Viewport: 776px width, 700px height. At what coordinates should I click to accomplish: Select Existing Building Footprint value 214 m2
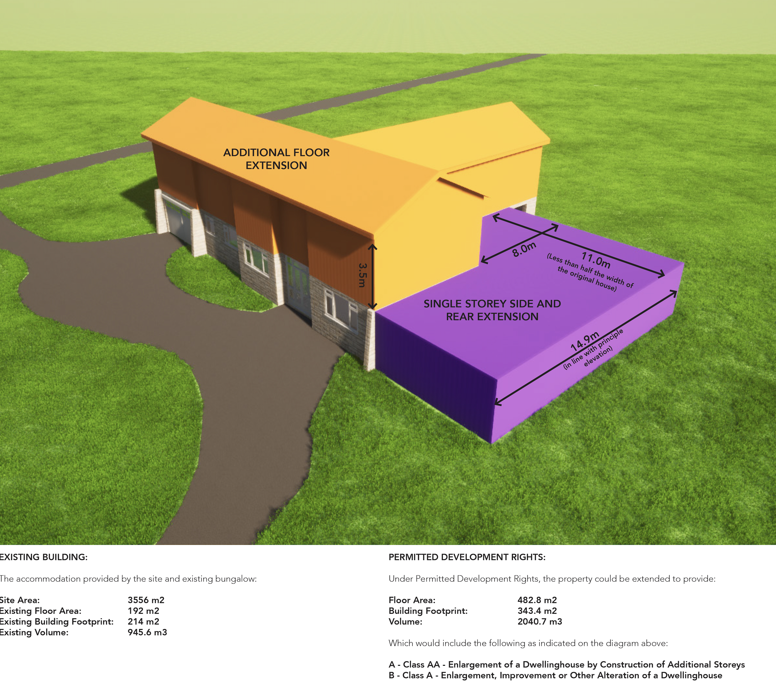143,622
